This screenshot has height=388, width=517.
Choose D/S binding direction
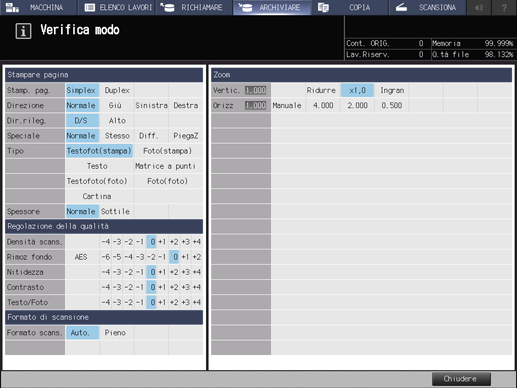[x=82, y=121]
